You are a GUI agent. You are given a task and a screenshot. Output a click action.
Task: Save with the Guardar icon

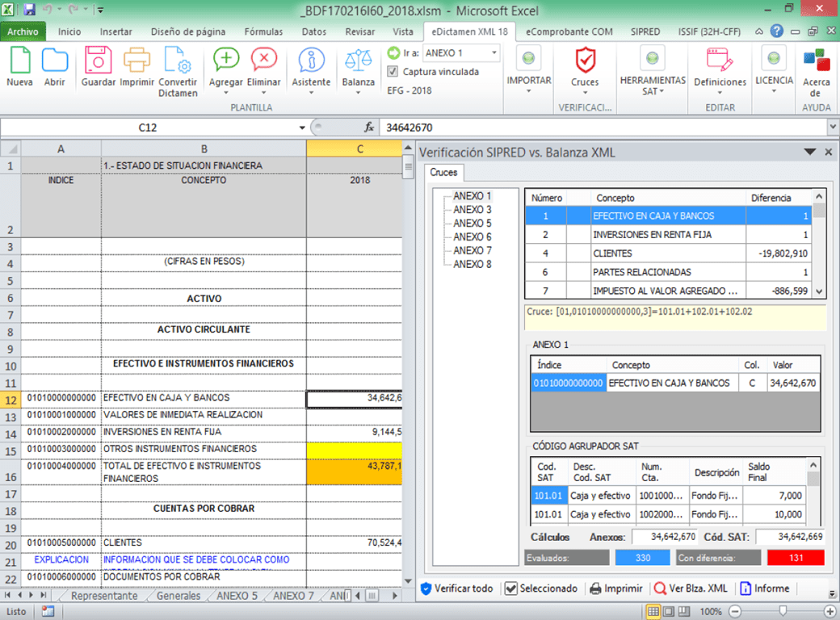click(x=98, y=60)
